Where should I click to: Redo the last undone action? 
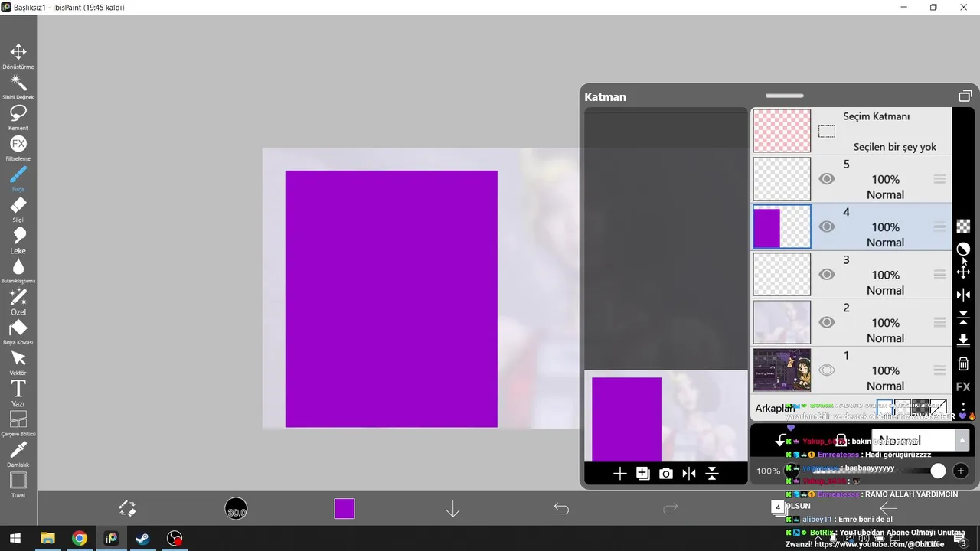pos(670,508)
